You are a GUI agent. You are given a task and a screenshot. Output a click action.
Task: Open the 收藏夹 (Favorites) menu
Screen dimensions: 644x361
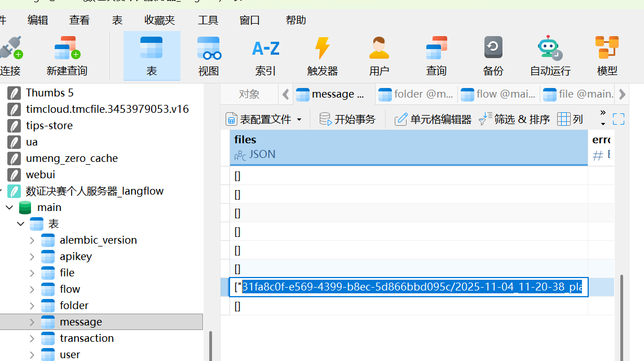pos(160,20)
